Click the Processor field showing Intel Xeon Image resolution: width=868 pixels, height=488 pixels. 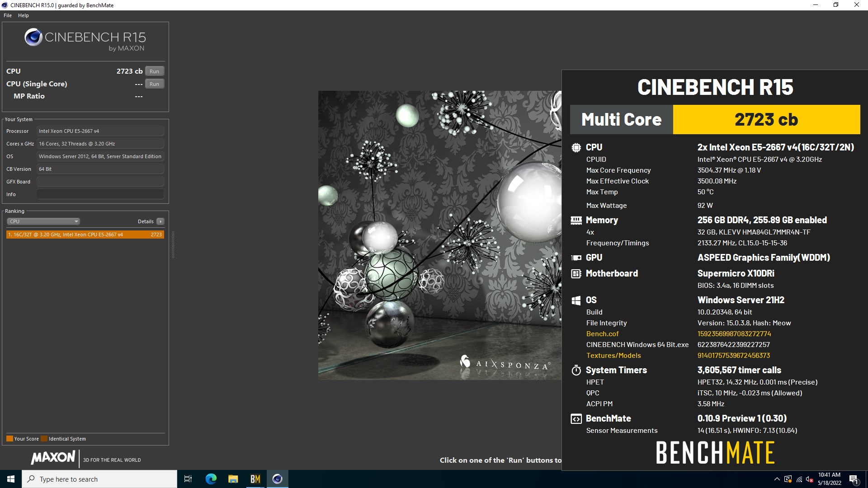coord(100,131)
